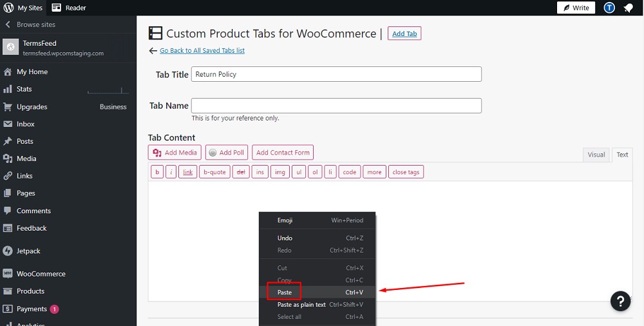Click the Add Media button

(x=175, y=153)
